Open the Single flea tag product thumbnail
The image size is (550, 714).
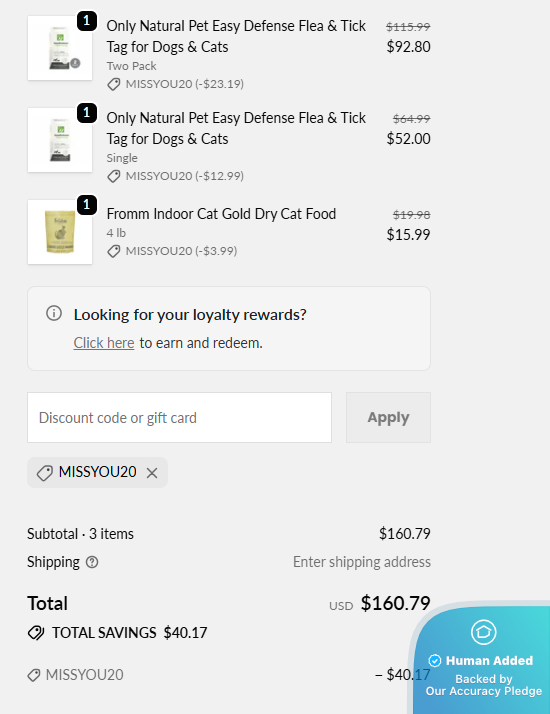(x=60, y=140)
